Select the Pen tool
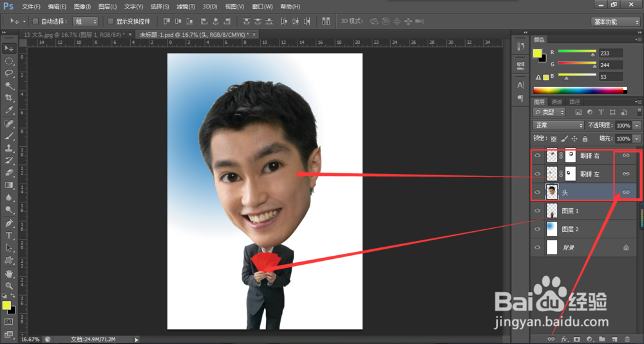 click(x=8, y=223)
